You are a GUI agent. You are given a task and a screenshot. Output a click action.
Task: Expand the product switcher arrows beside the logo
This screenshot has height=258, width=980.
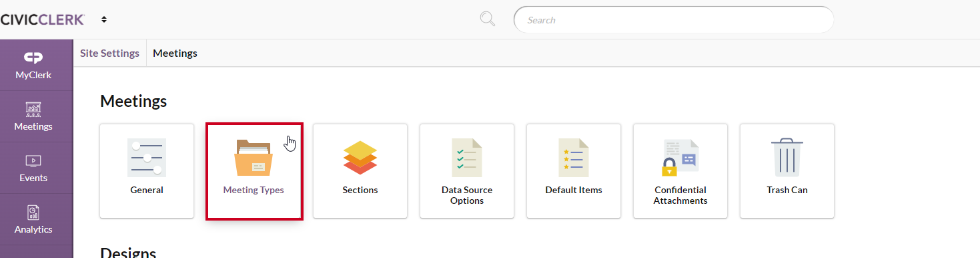pos(104,19)
